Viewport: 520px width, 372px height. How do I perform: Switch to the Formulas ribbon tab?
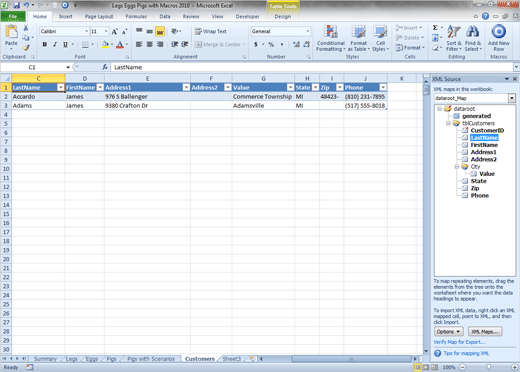coord(136,16)
